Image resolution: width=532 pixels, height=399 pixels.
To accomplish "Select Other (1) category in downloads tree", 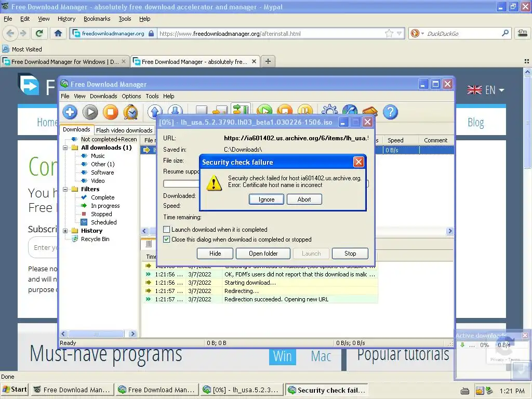I will point(102,164).
